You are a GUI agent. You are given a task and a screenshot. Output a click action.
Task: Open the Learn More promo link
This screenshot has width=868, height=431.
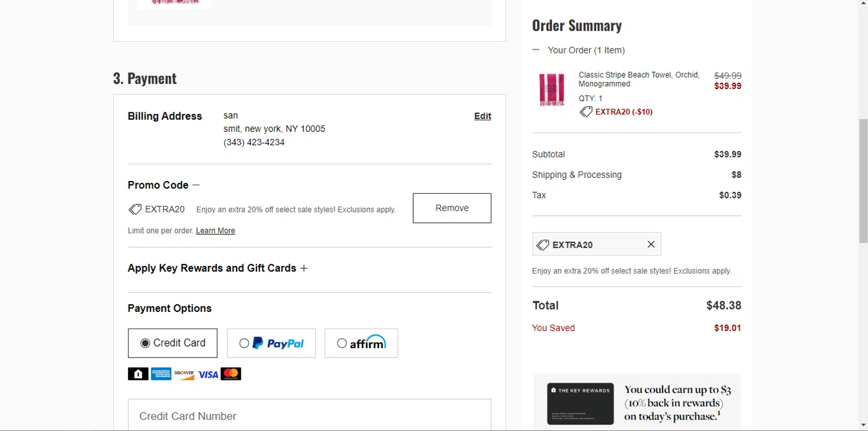(x=215, y=231)
